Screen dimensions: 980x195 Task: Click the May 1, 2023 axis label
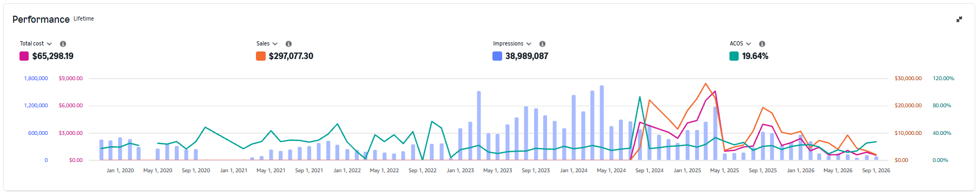(498, 171)
